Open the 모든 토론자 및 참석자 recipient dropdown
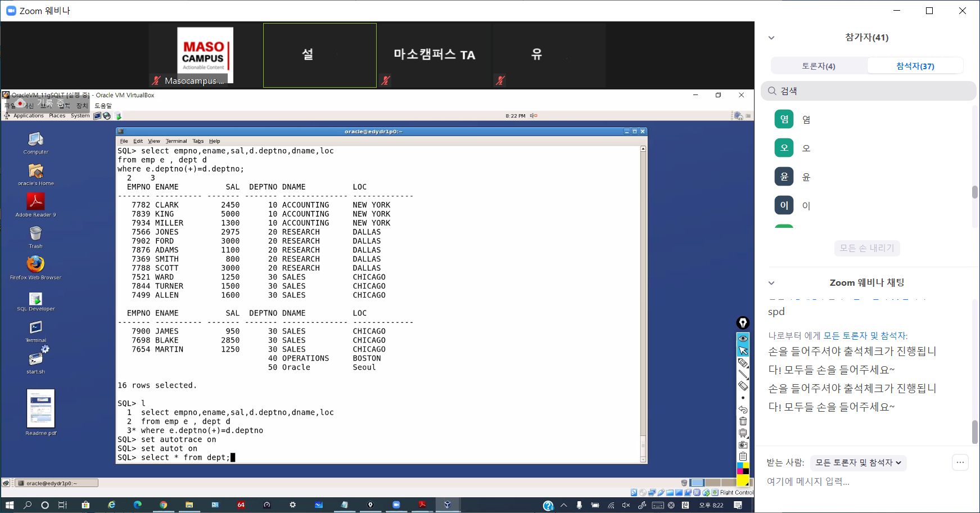Viewport: 980px width, 513px height. pyautogui.click(x=858, y=463)
